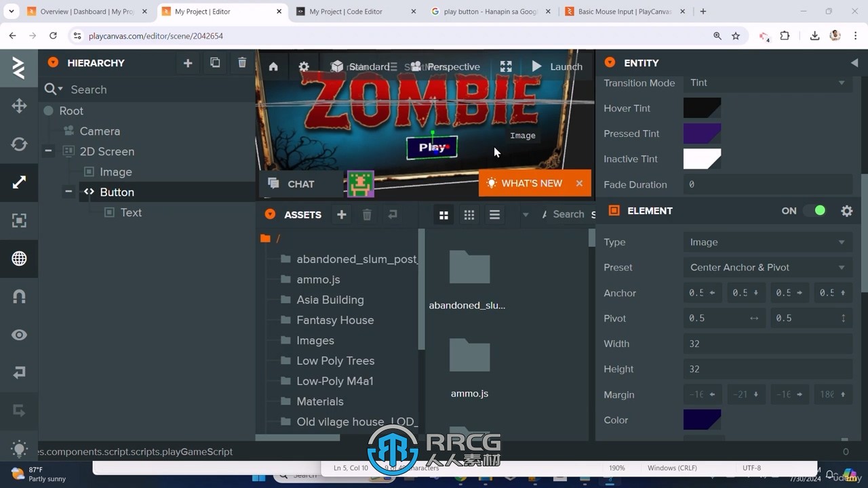
Task: Select the Camera entity
Action: click(100, 131)
